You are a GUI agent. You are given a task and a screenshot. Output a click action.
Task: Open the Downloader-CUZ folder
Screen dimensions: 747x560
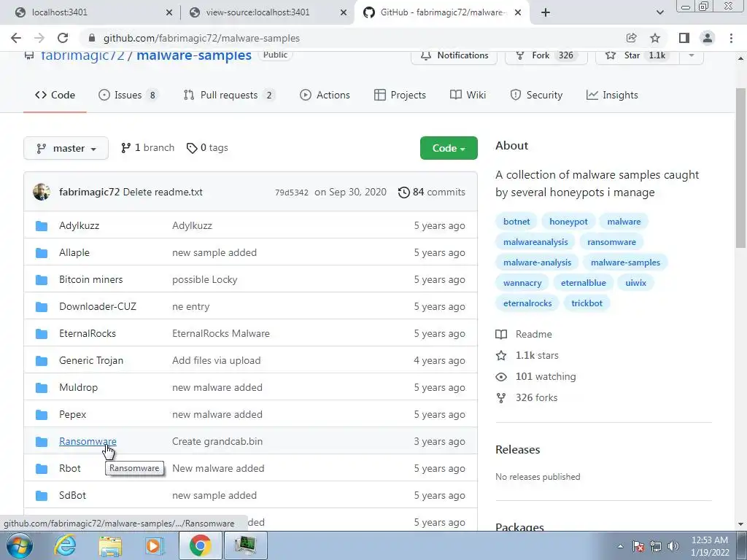pyautogui.click(x=98, y=307)
